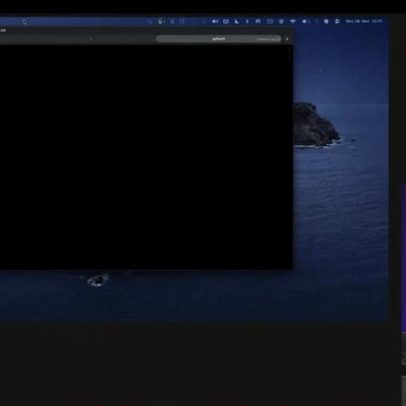406x406 pixels.
Task: Click the battery status icon
Action: [305, 21]
